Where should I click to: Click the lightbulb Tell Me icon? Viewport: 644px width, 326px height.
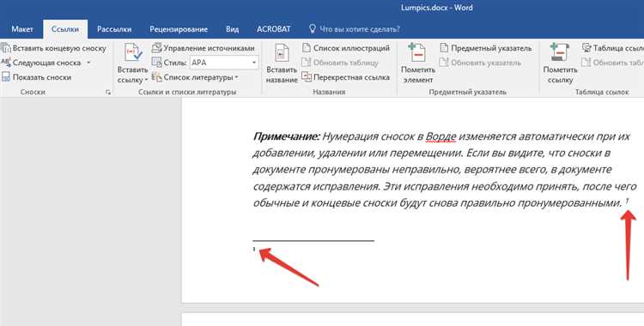[x=313, y=29]
